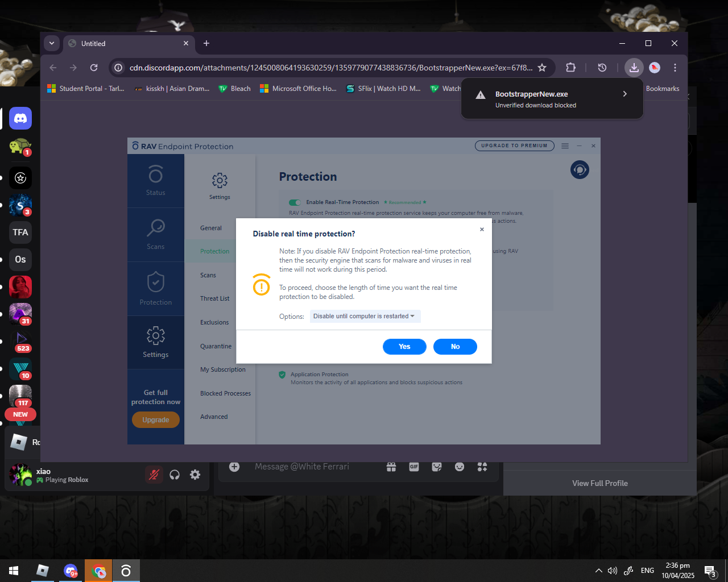
Task: Toggle Enable Real-Time Protection switch
Action: pos(295,202)
